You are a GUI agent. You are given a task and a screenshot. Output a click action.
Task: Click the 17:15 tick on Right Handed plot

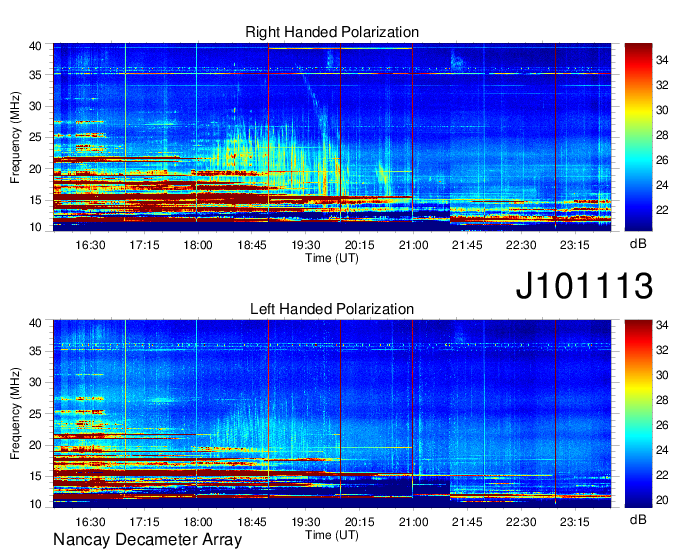[x=144, y=245]
